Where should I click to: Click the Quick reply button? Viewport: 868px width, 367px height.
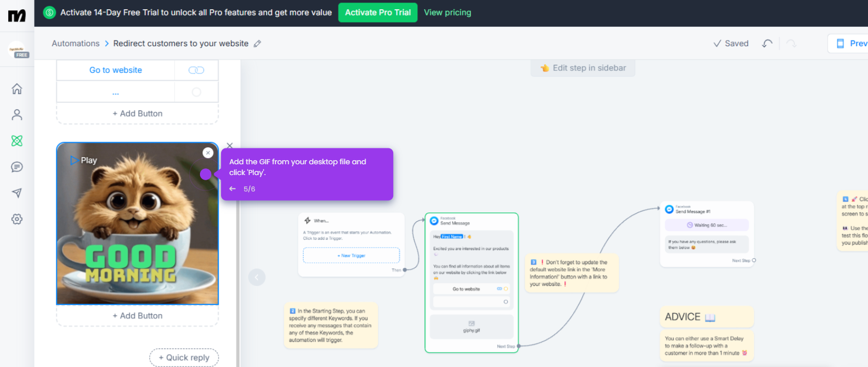(x=184, y=357)
